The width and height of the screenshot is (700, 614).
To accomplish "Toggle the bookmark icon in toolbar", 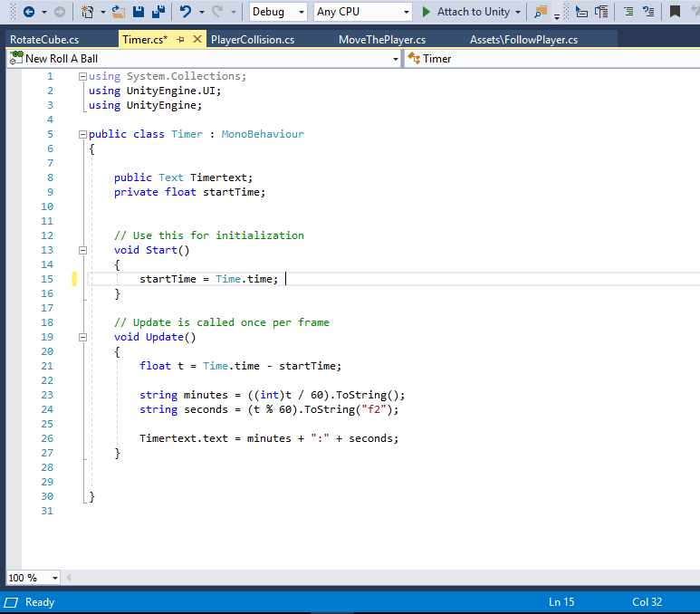I will click(675, 12).
